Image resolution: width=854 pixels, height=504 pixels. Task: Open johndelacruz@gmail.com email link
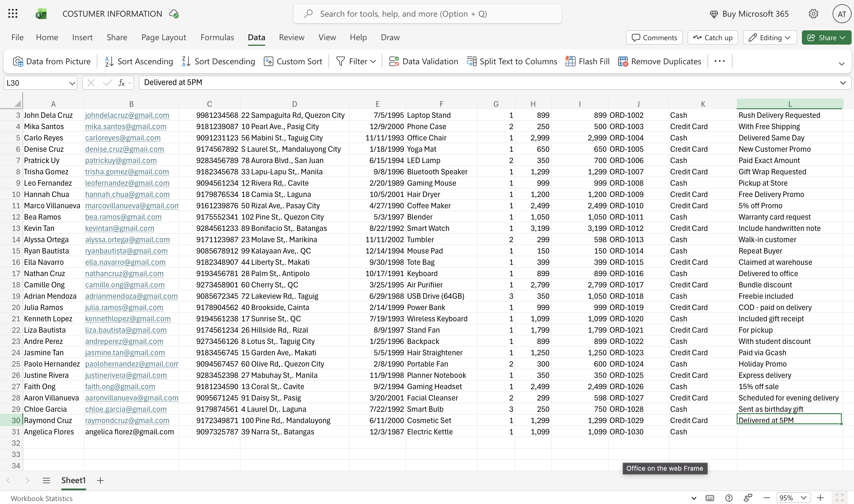coord(127,115)
